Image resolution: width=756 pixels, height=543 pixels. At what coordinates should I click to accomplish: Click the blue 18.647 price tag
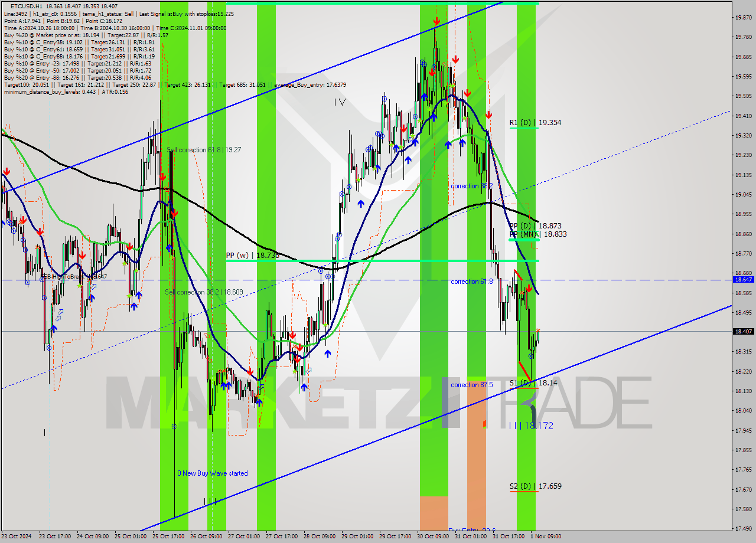[743, 280]
